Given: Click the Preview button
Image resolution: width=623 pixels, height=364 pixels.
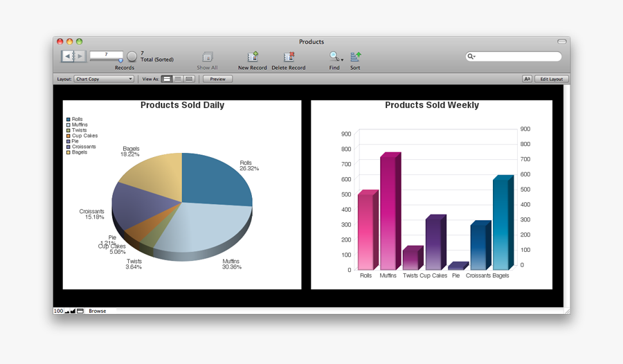Looking at the screenshot, I should [x=217, y=79].
